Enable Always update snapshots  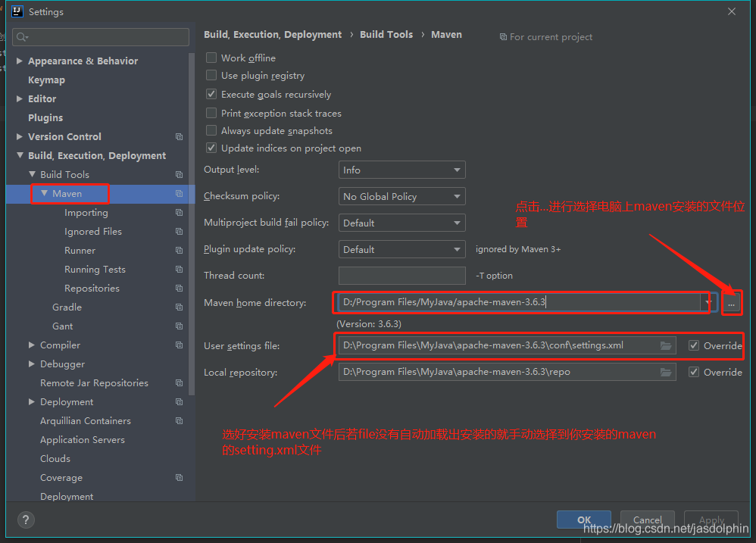(211, 130)
